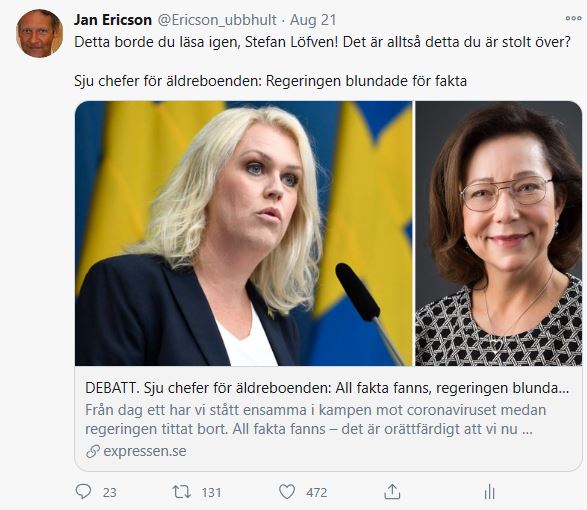This screenshot has height=510, width=587.
Task: Click the link chain icon beside expressen.se
Action: (92, 451)
